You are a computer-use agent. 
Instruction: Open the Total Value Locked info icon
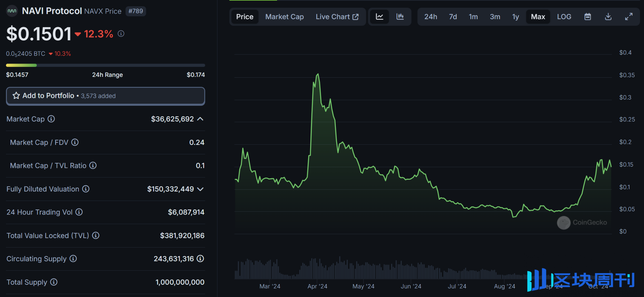(x=96, y=236)
